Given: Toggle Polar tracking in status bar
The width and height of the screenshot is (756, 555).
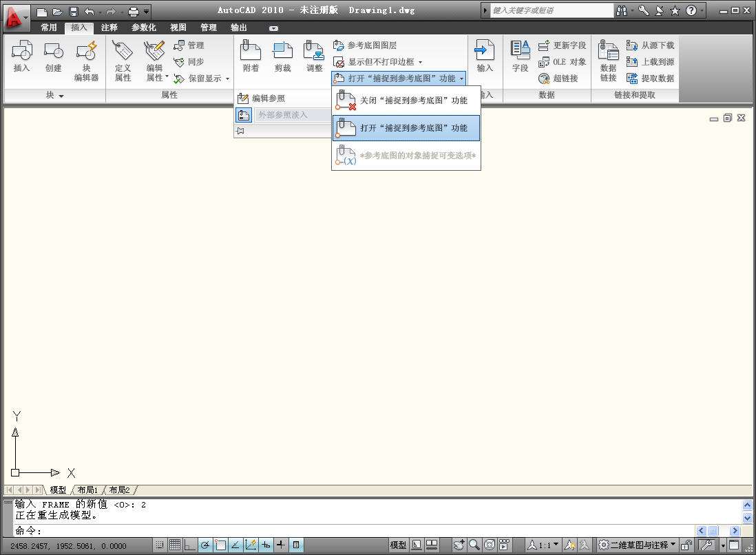Looking at the screenshot, I should coord(205,545).
